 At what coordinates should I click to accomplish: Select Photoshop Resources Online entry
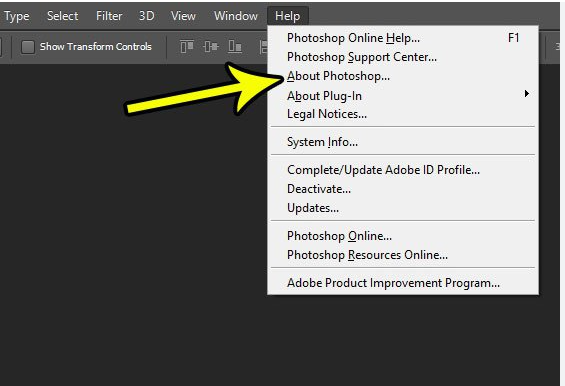point(403,255)
